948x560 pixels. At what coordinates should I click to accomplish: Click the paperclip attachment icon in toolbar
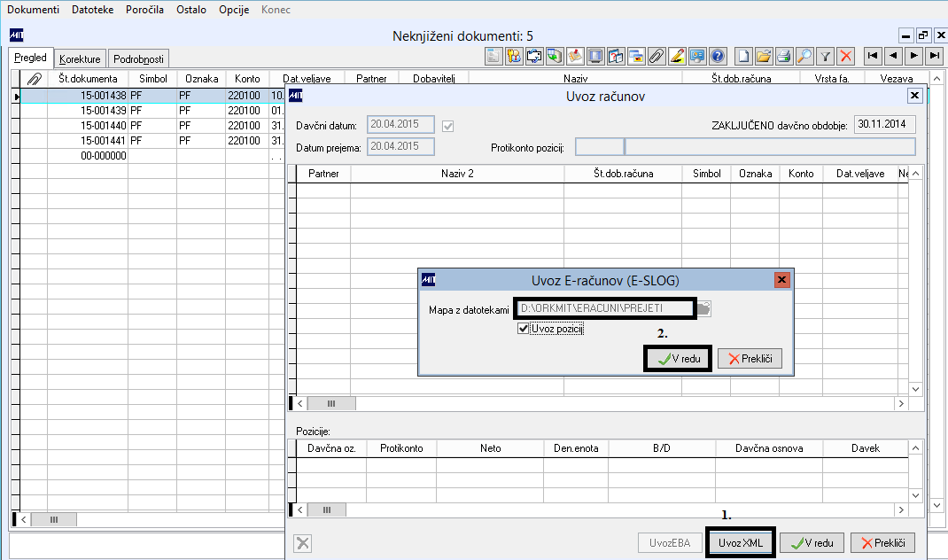(657, 57)
